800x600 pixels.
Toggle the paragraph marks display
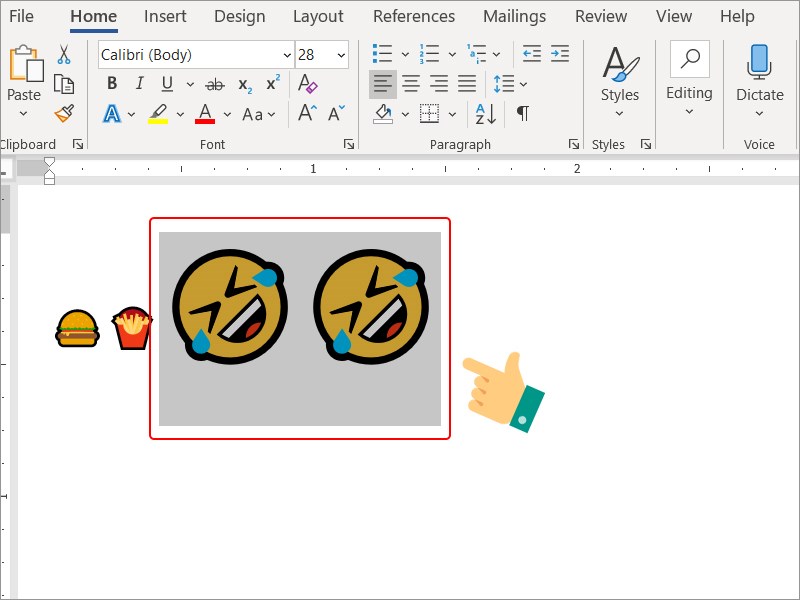point(521,115)
